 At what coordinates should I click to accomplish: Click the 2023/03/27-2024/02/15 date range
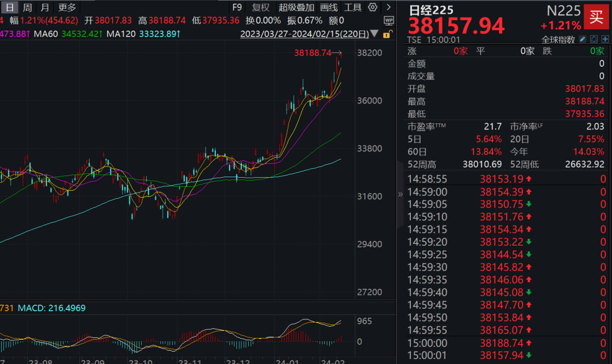304,34
